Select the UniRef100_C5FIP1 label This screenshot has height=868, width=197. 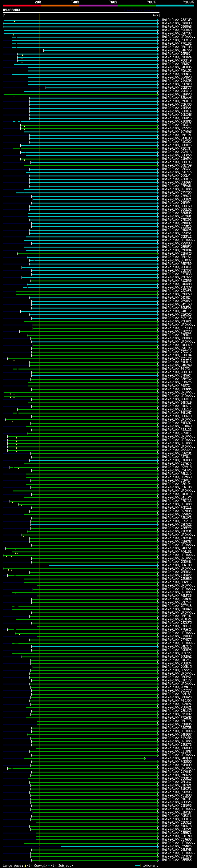[177, 135]
